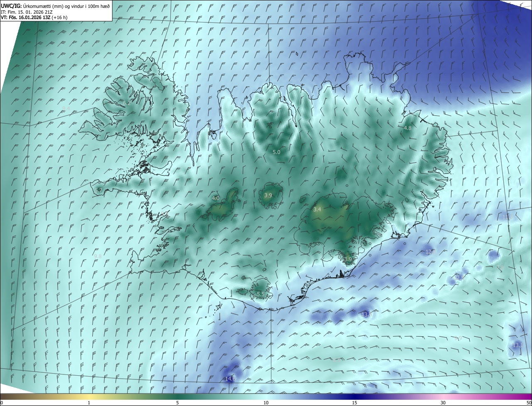Click the 9.9 value in the southeast sea
The height and width of the screenshot is (406, 532).
pos(458,338)
